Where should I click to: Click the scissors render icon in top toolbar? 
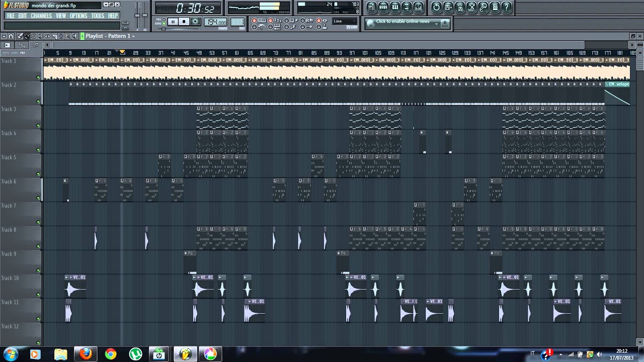(x=471, y=7)
